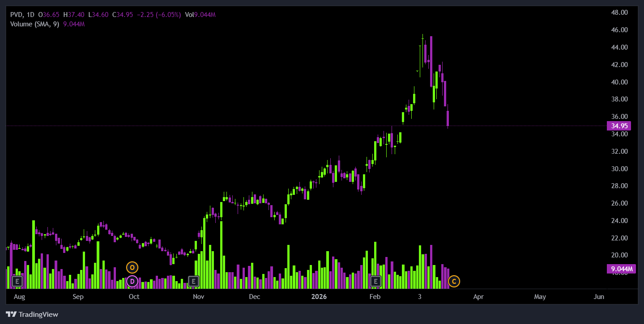Open the TradingView logo link
644x324 pixels.
[x=32, y=314]
